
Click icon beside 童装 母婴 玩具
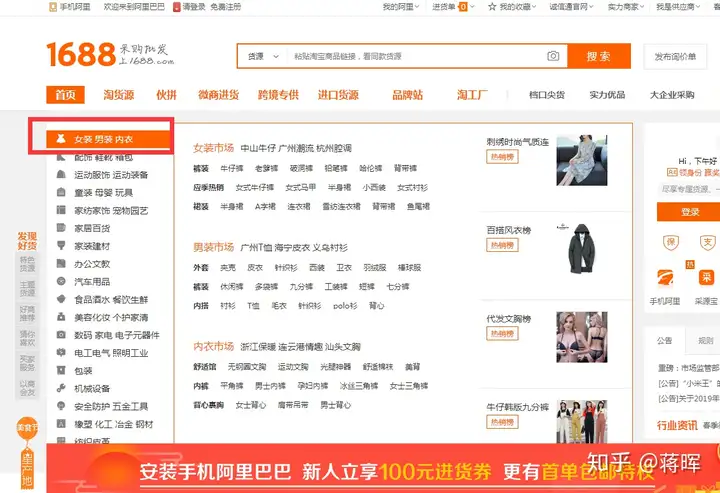pyautogui.click(x=61, y=192)
